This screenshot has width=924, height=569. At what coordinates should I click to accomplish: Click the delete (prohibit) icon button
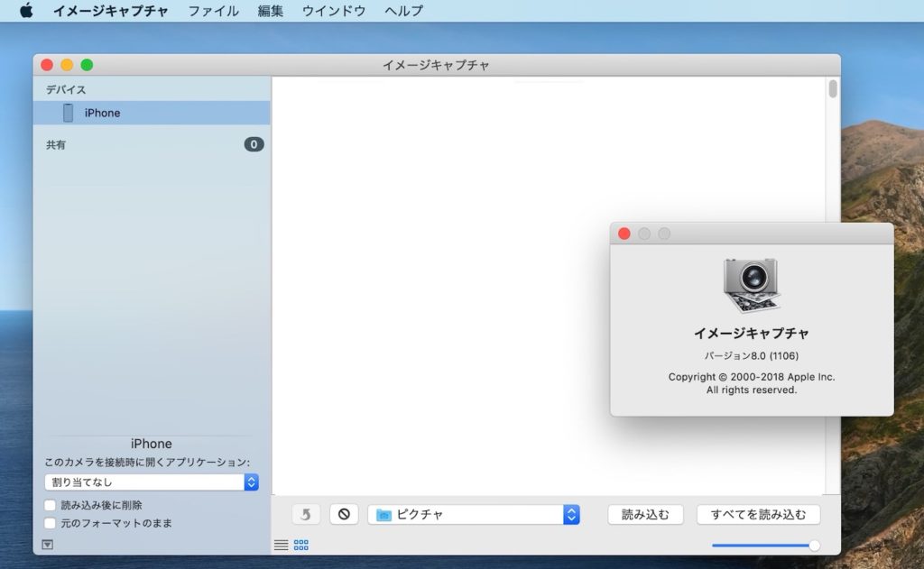pos(344,514)
